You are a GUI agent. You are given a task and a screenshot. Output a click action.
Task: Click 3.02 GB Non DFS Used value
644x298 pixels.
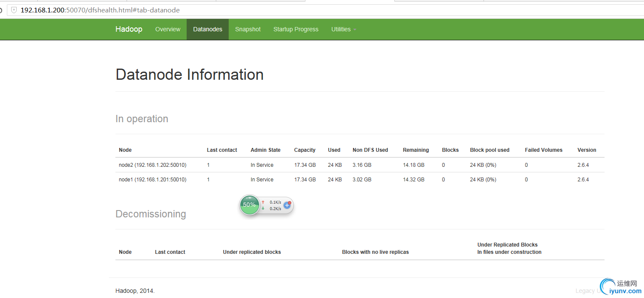[362, 180]
